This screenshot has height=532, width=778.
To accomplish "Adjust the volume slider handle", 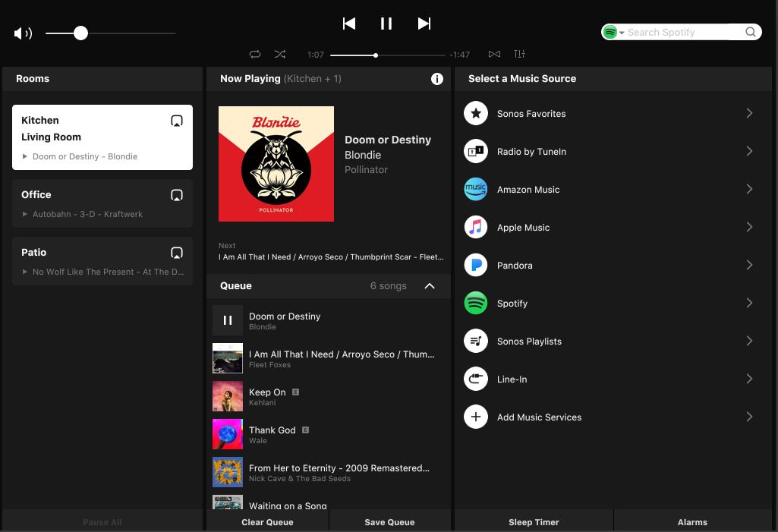I will point(80,33).
